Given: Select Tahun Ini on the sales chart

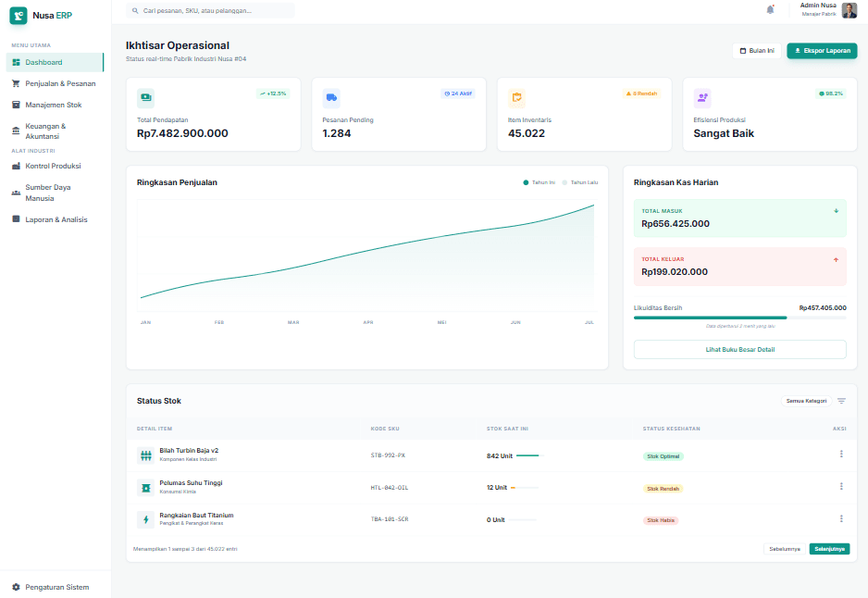Looking at the screenshot, I should pos(539,182).
